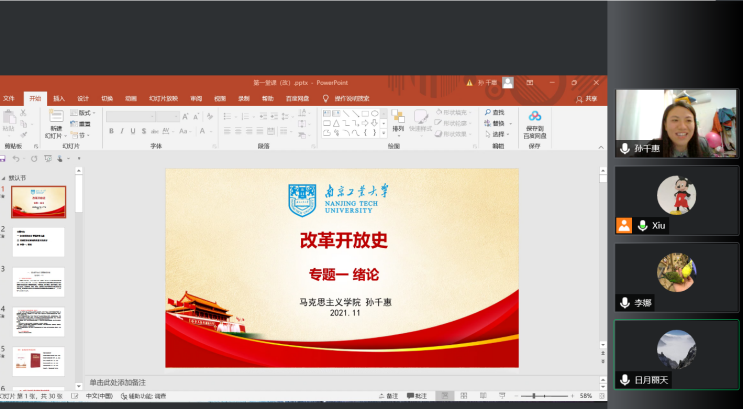Toggle Bold formatting button

[x=111, y=131]
